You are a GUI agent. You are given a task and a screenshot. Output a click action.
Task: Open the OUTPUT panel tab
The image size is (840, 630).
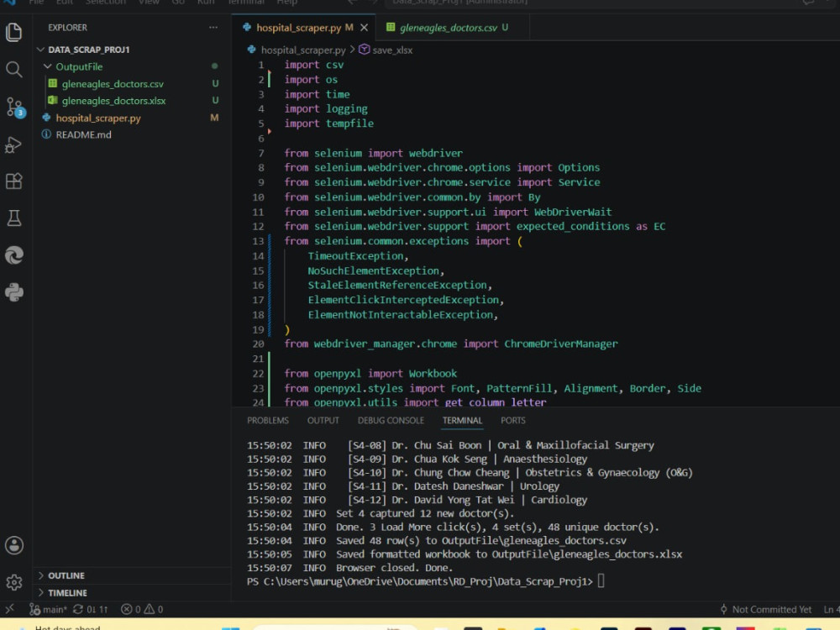pyautogui.click(x=323, y=421)
